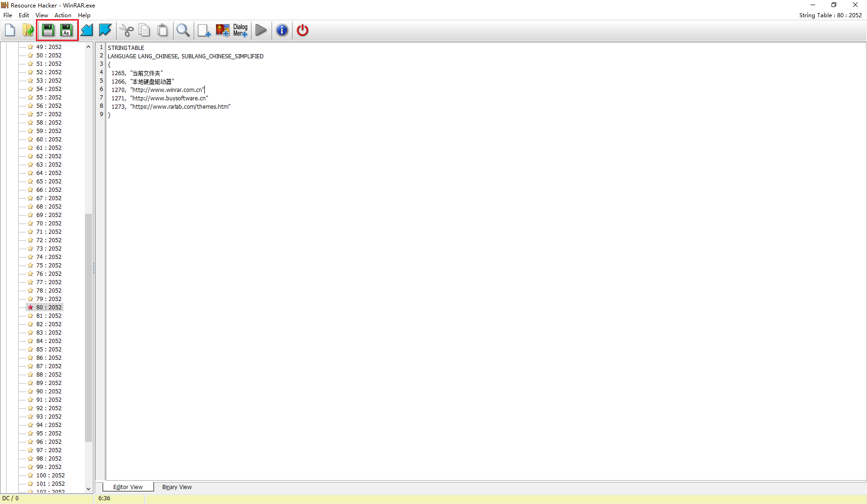The image size is (867, 504).
Task: Click the closing brace on line 9
Action: pos(109,115)
